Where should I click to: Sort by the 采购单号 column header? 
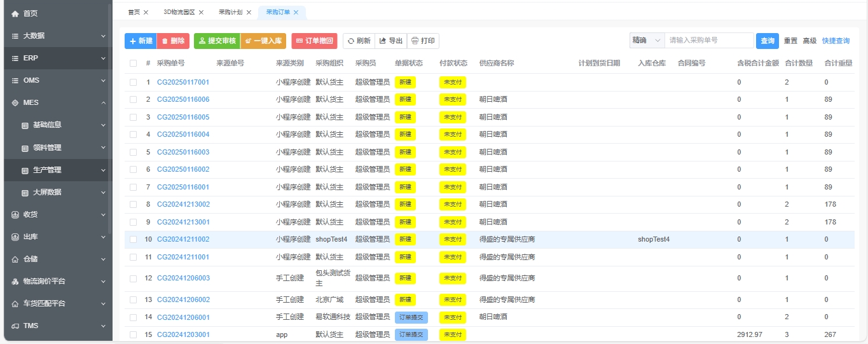[171, 64]
